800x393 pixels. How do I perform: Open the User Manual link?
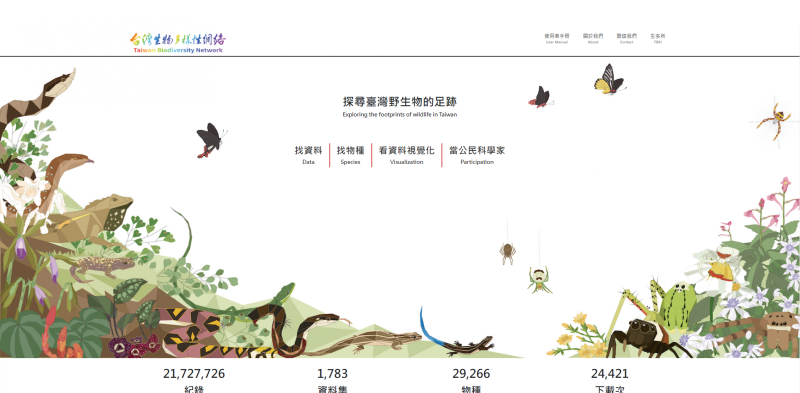coord(556,38)
